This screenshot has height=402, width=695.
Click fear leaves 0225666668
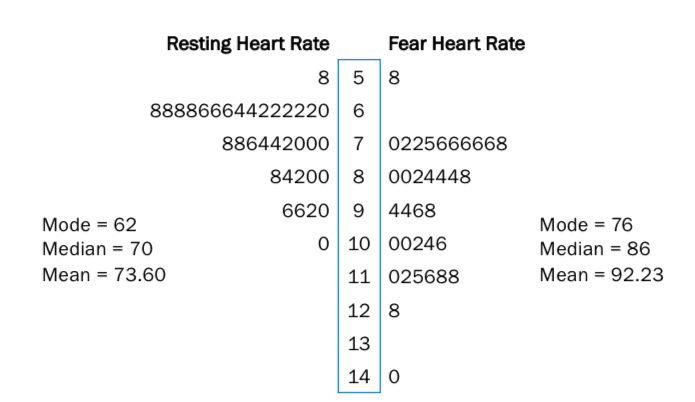coord(448,144)
